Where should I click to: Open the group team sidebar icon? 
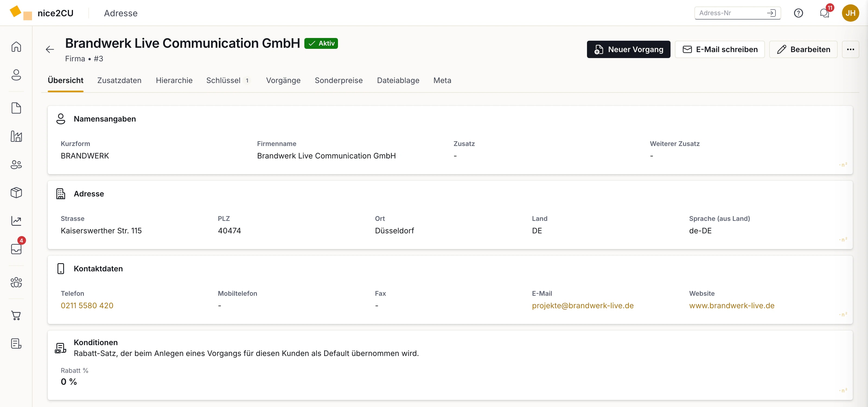16,282
